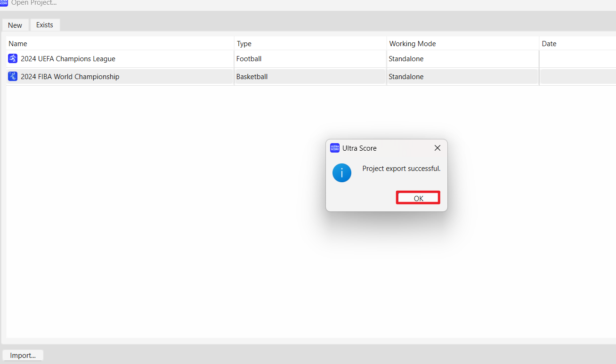Switch to the New tab
The image size is (616, 364).
pyautogui.click(x=15, y=25)
